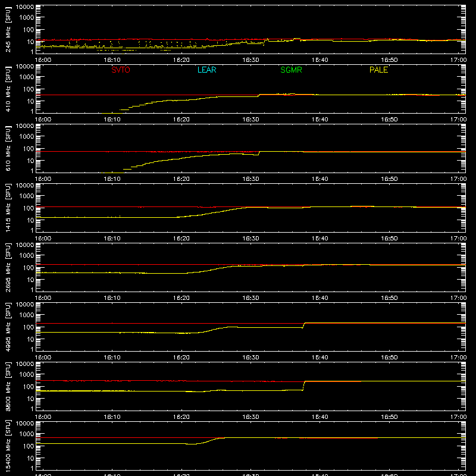The width and height of the screenshot is (476, 476).
Task: Click 17:00 tick under the 610 MHz panel
Action: pos(458,179)
